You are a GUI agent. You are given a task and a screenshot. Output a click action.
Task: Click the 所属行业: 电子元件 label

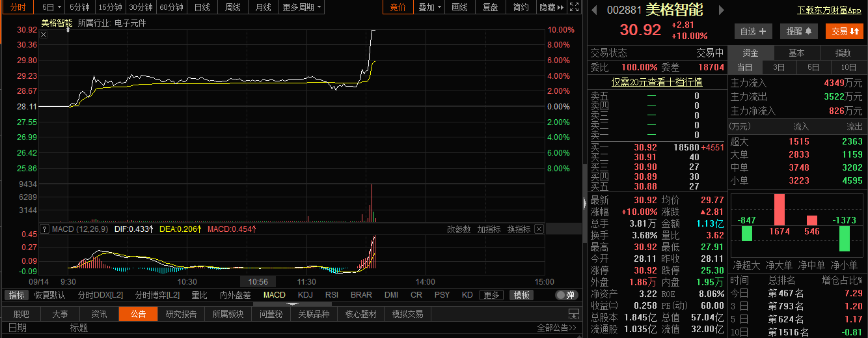pyautogui.click(x=112, y=23)
